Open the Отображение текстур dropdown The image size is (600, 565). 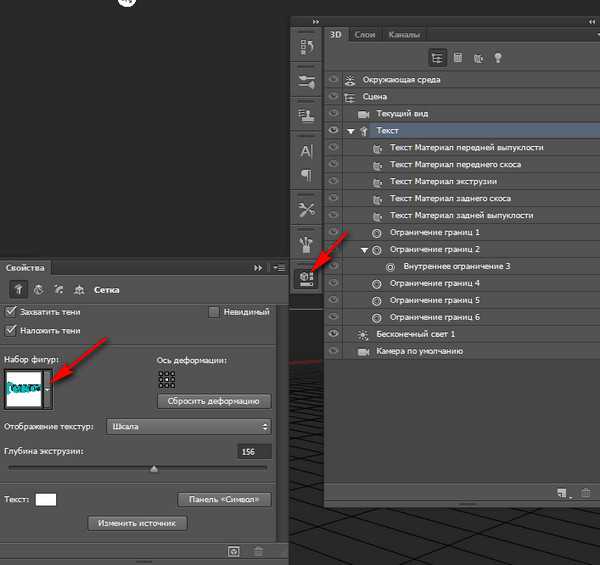[x=189, y=426]
